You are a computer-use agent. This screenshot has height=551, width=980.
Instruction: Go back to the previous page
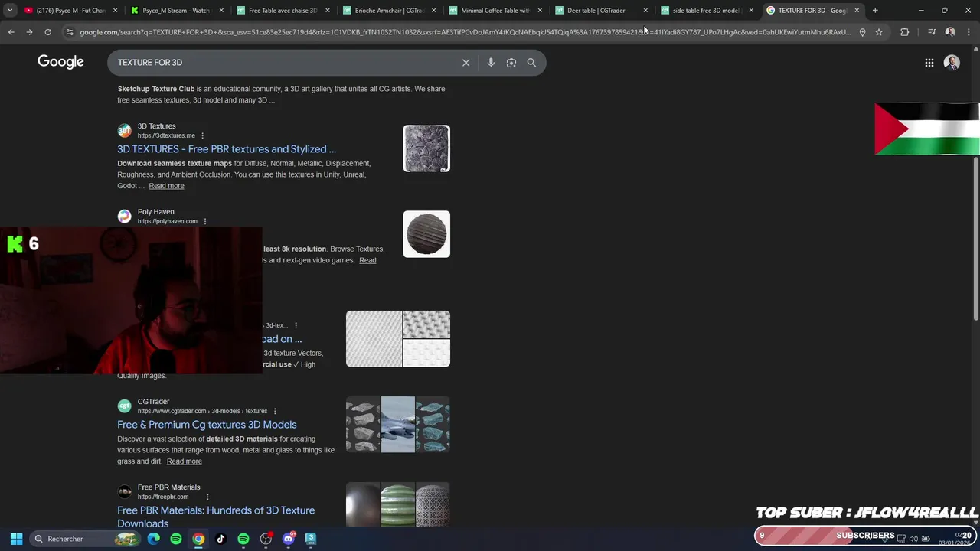click(11, 32)
